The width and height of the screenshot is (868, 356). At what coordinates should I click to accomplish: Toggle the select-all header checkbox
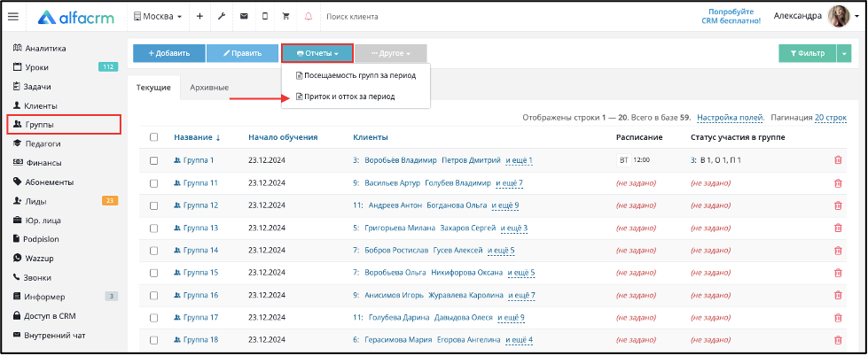click(x=154, y=137)
